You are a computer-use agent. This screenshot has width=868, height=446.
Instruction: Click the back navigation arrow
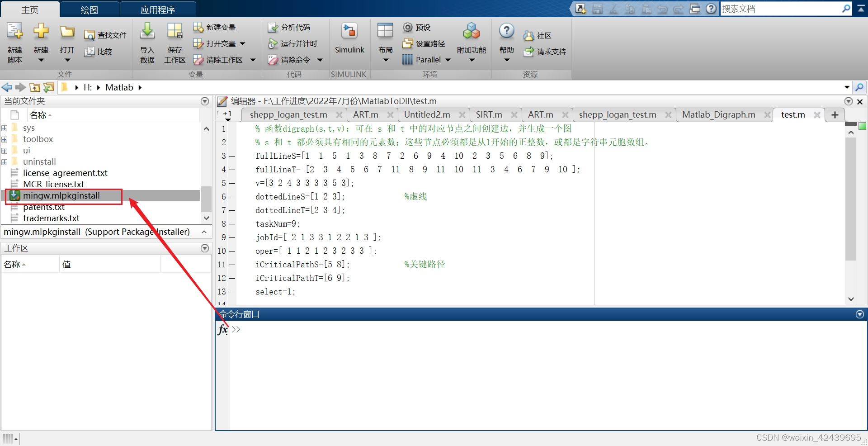[x=7, y=87]
